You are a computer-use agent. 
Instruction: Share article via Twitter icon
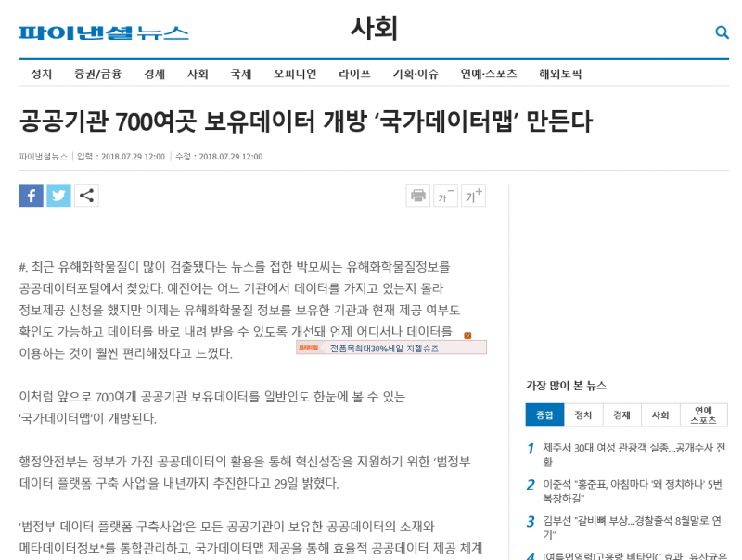point(58,196)
